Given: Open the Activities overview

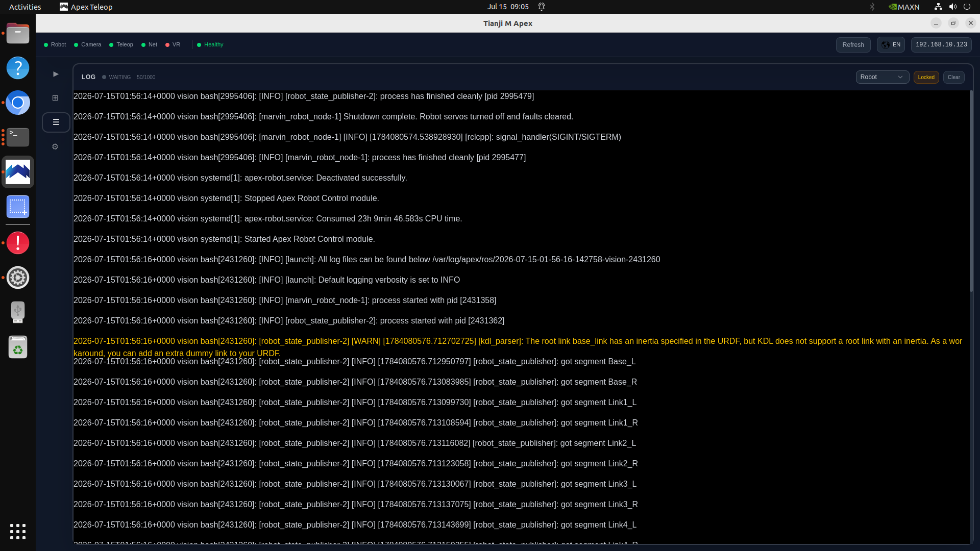Looking at the screenshot, I should 25,7.
